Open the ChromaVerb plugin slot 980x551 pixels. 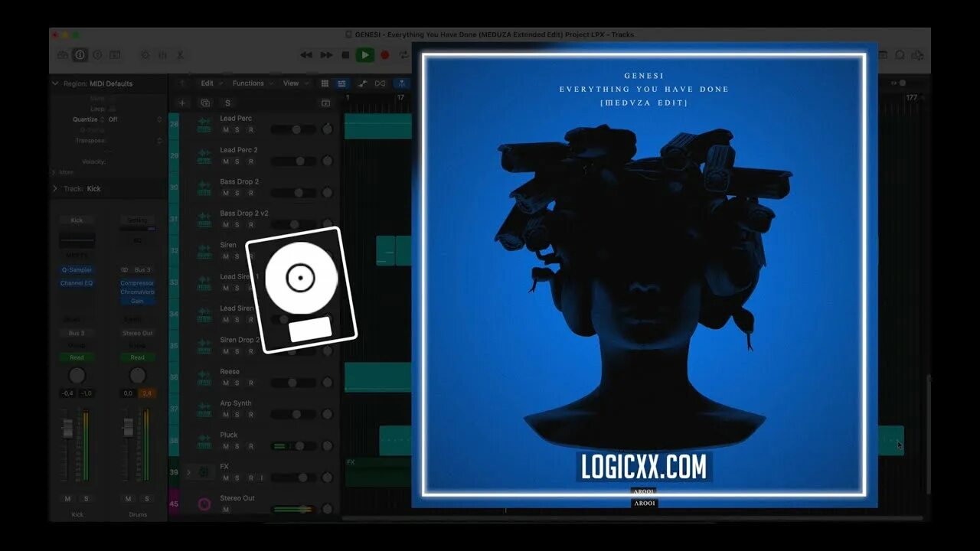point(137,292)
